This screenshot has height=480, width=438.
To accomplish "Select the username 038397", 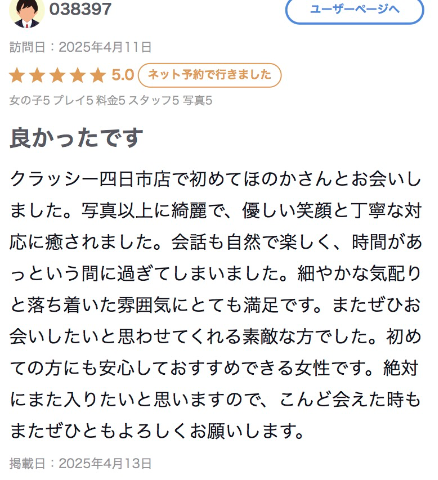I will point(80,9).
